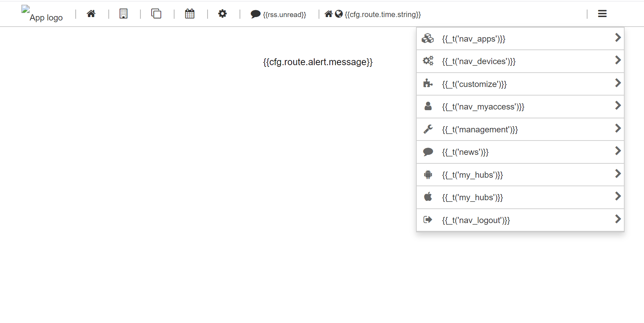Select the nav_devices menu entry

coord(478,61)
